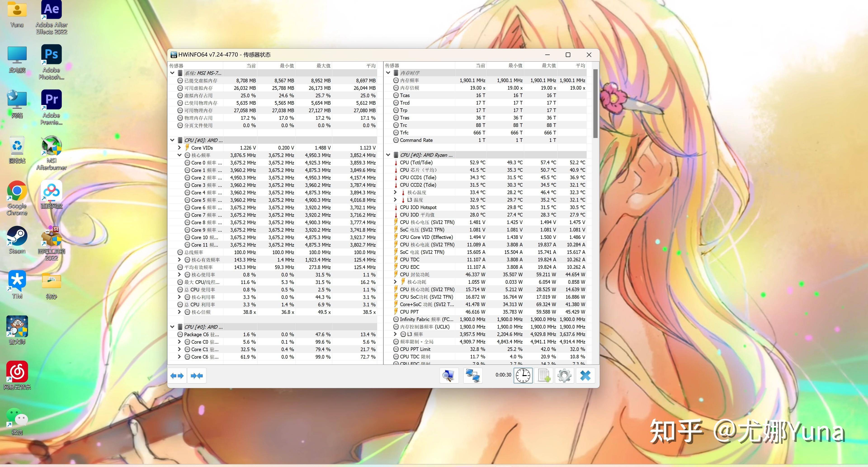Viewport: 868px width, 467px height.
Task: Click the left pane 最大值 column header
Action: [314, 65]
